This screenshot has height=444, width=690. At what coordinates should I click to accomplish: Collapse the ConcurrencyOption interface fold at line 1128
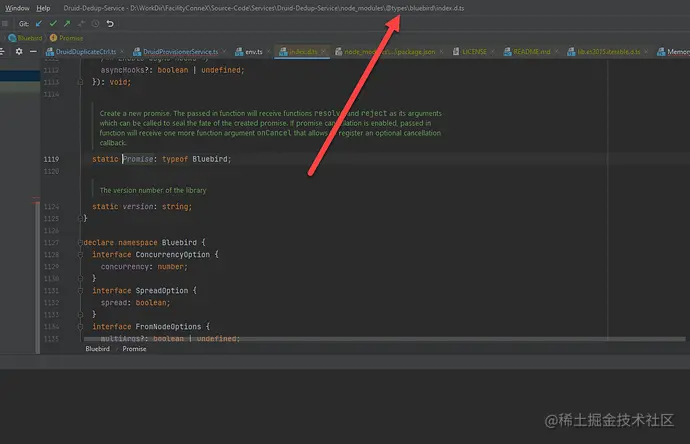(x=80, y=254)
